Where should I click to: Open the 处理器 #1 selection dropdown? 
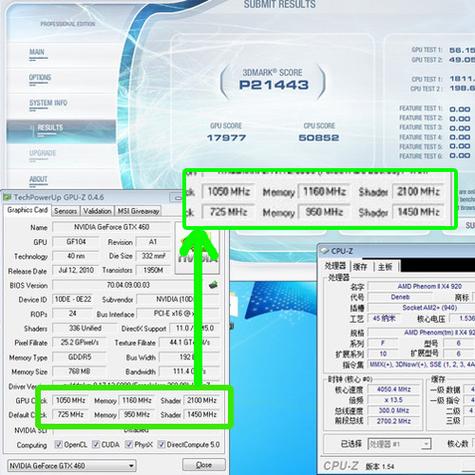point(399,444)
